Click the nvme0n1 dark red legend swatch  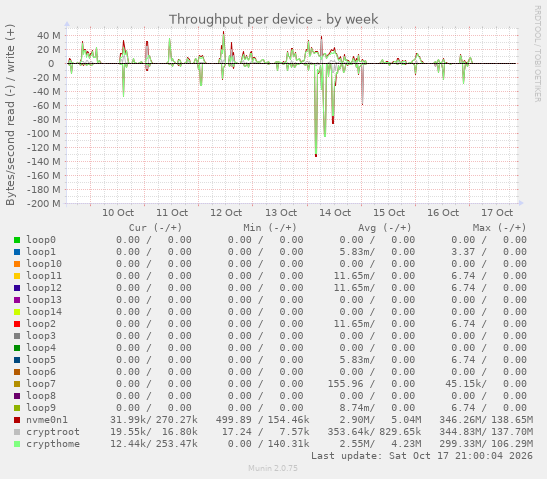pyautogui.click(x=17, y=420)
